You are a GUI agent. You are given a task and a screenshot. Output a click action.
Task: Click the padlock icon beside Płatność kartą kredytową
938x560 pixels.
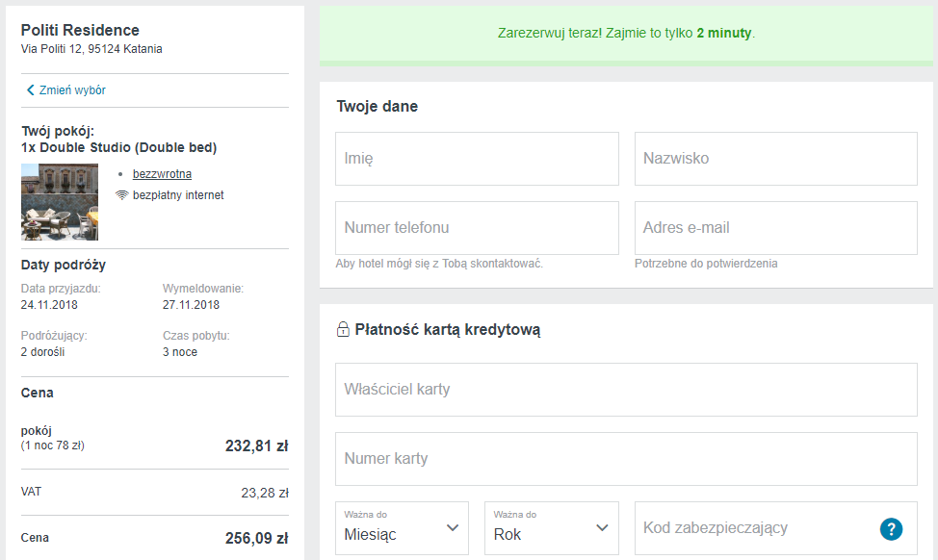[x=343, y=329]
